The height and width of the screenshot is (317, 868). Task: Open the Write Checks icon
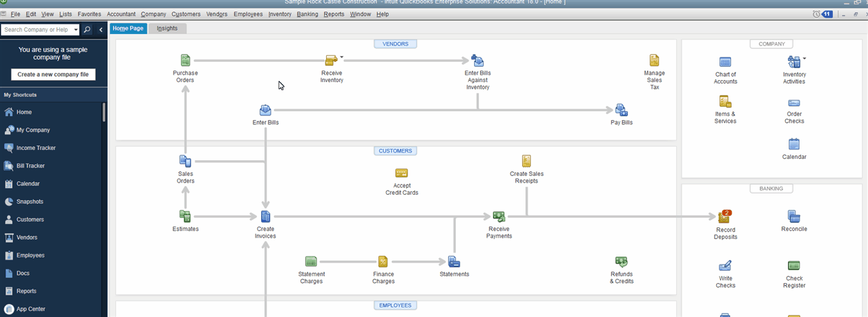[x=725, y=265]
